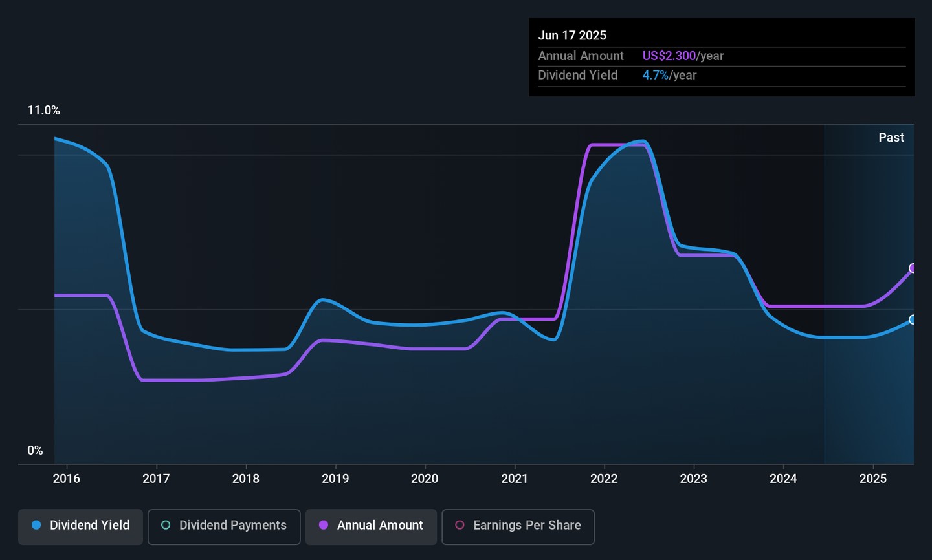Screen dimensions: 932x560
Task: Select the purple Annual Amount endpoint marker
Action: click(x=913, y=268)
